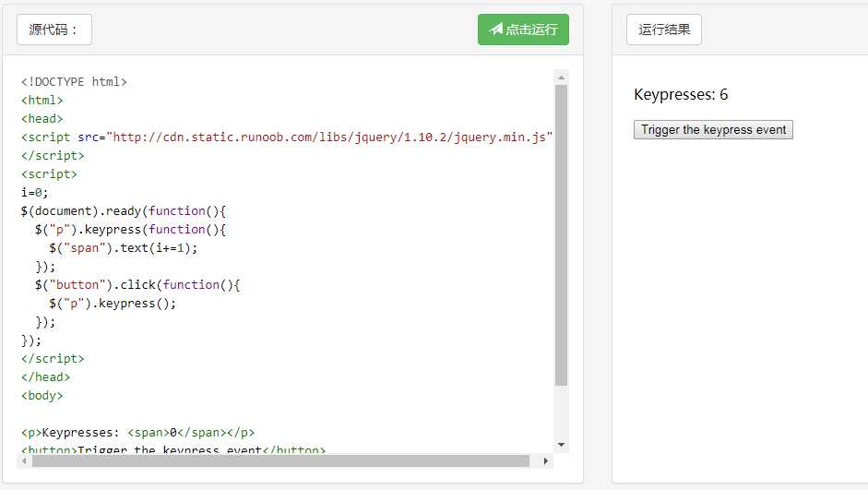
Task: Click Trigger the keypress event button
Action: pyautogui.click(x=713, y=129)
